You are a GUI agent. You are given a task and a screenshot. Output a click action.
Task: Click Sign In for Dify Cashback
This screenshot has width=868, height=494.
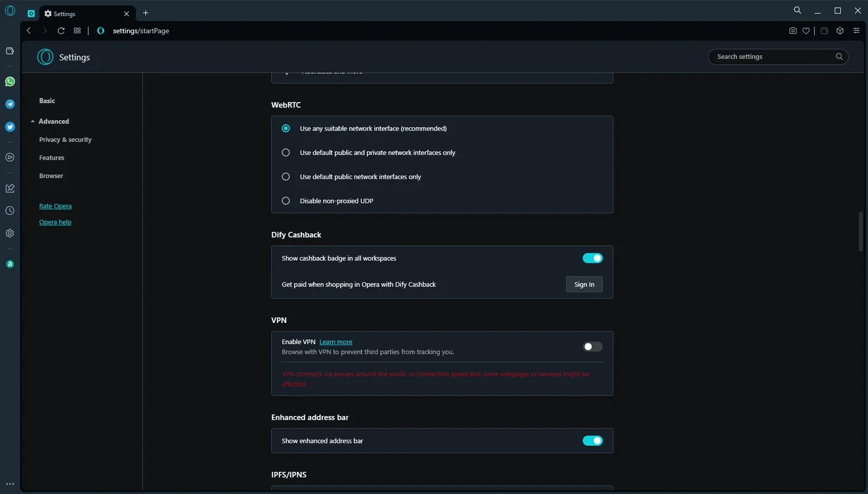click(584, 285)
